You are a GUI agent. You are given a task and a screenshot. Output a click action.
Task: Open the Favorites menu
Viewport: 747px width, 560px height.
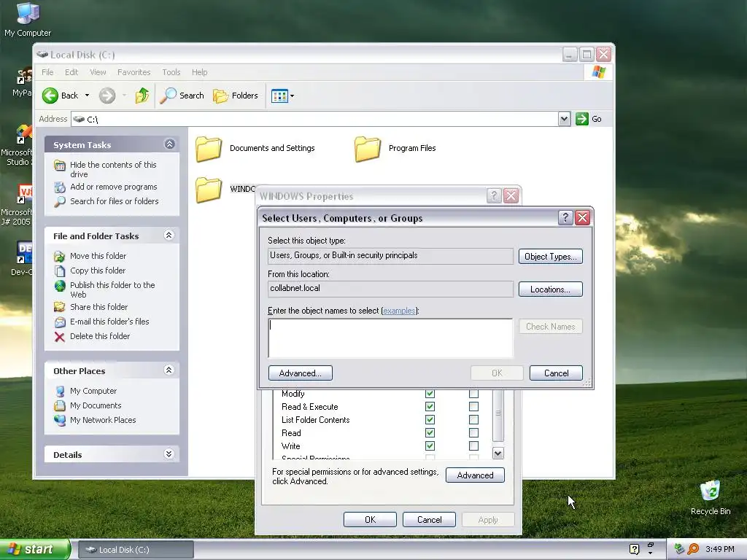[x=134, y=72]
